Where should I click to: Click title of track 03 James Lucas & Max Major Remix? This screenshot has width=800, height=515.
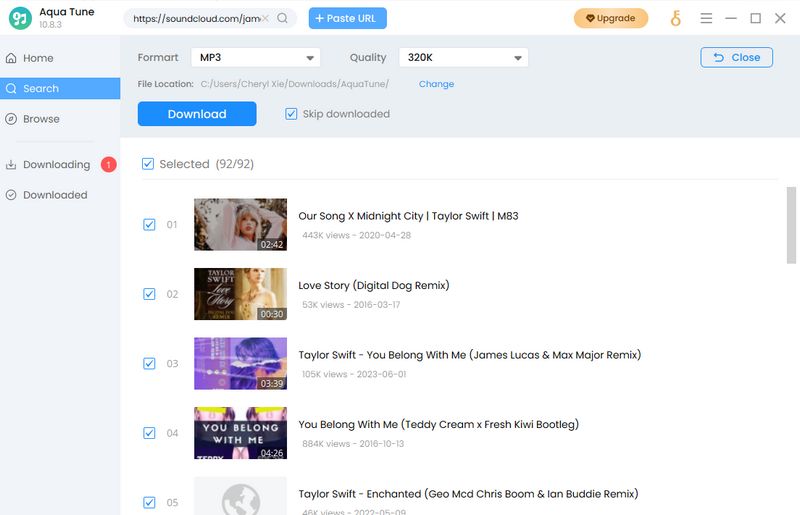click(x=470, y=355)
